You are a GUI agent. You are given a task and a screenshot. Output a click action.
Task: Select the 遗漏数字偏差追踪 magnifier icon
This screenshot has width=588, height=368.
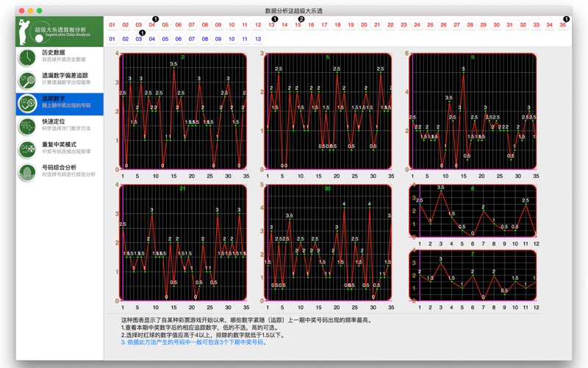[27, 81]
